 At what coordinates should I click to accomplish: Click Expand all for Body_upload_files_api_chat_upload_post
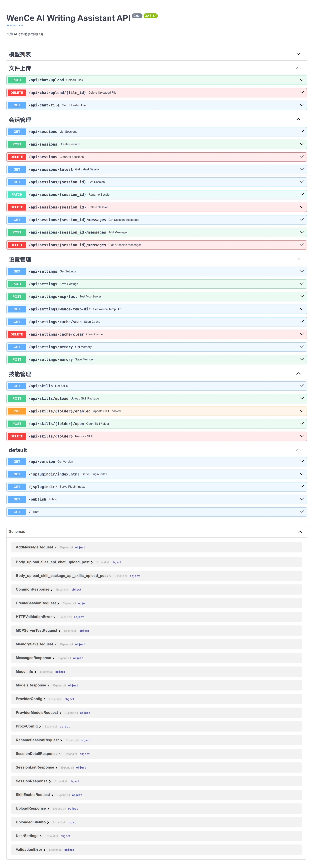(x=103, y=562)
